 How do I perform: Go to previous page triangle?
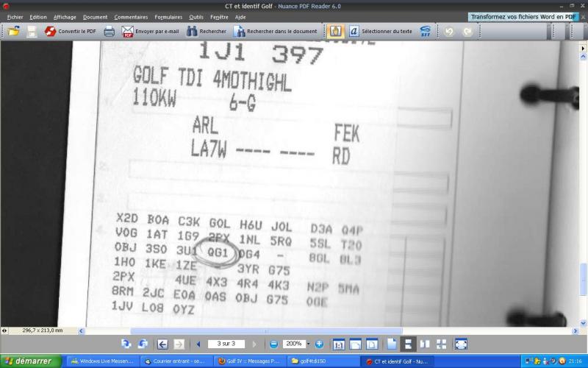click(x=198, y=344)
